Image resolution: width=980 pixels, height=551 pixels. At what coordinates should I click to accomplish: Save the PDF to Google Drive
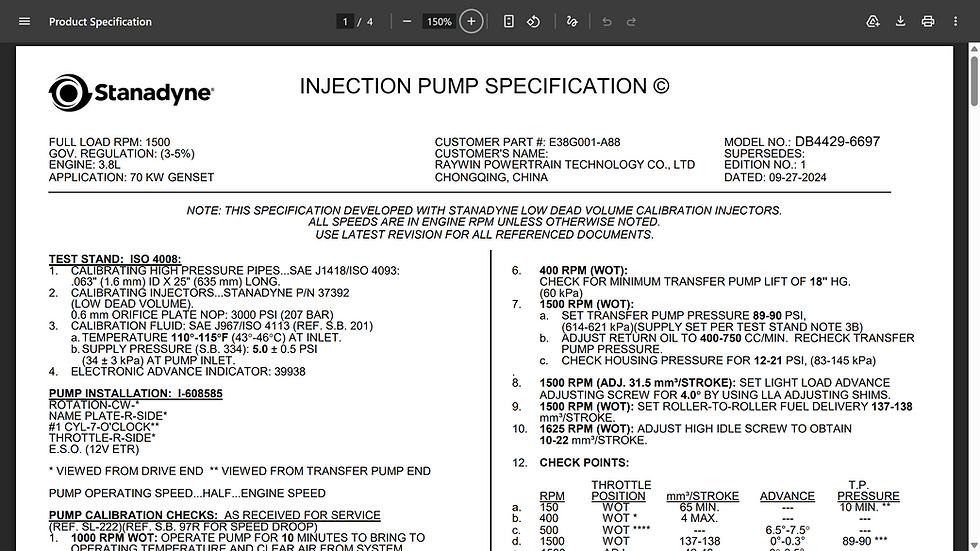872,21
